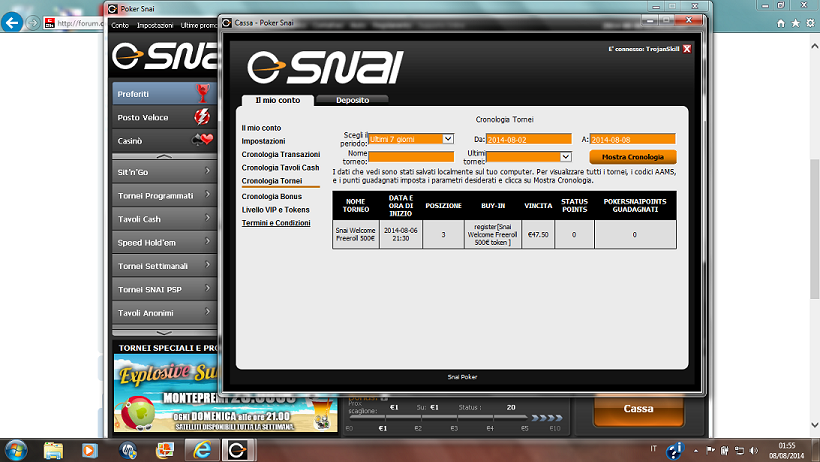Click the browser forward arrow
Image resolution: width=820 pixels, height=462 pixels.
[x=33, y=23]
